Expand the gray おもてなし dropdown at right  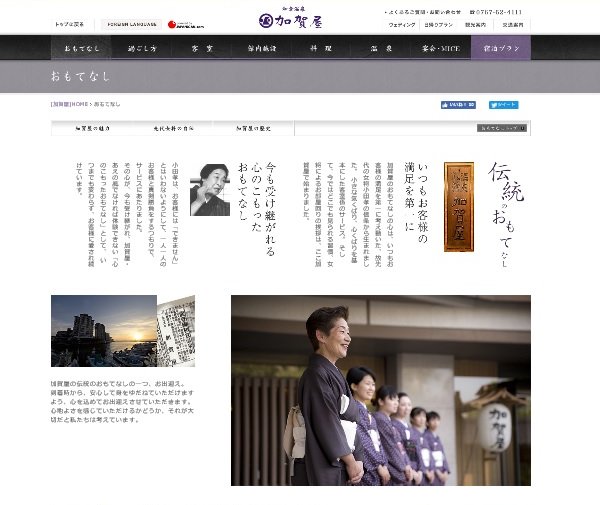pyautogui.click(x=500, y=128)
